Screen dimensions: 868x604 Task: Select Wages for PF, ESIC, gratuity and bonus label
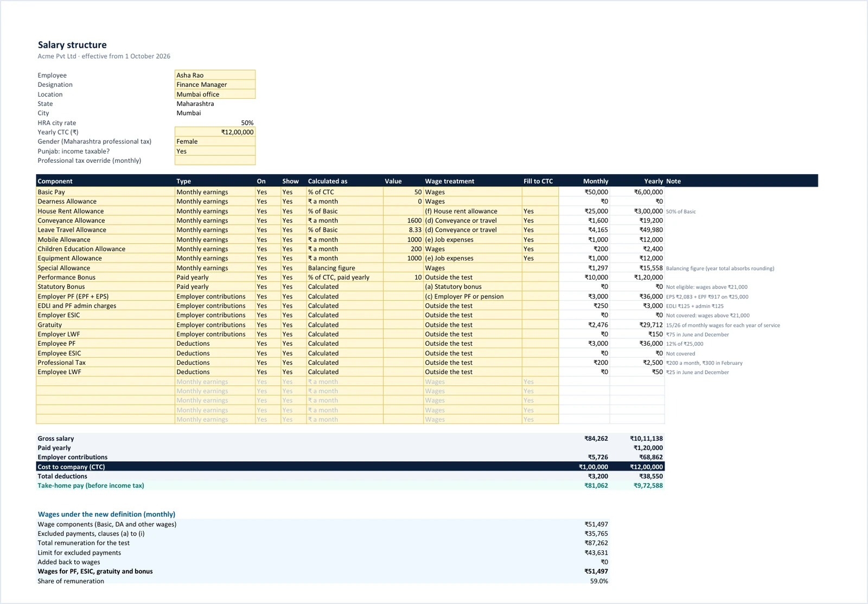[95, 571]
